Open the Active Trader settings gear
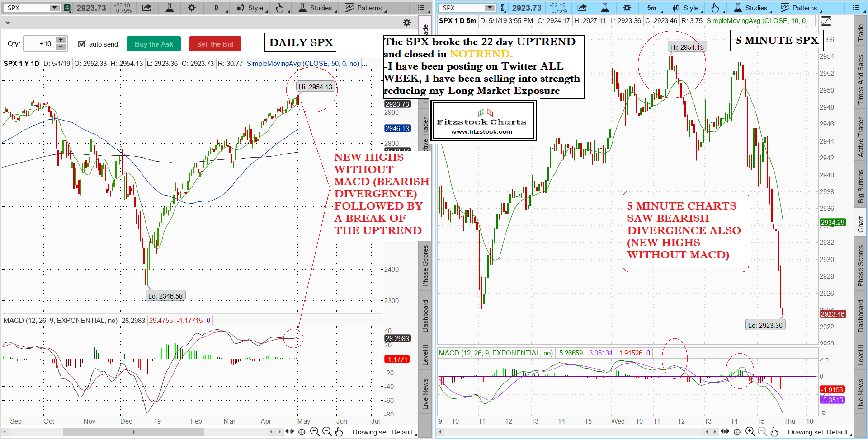868x439 pixels. click(x=407, y=23)
